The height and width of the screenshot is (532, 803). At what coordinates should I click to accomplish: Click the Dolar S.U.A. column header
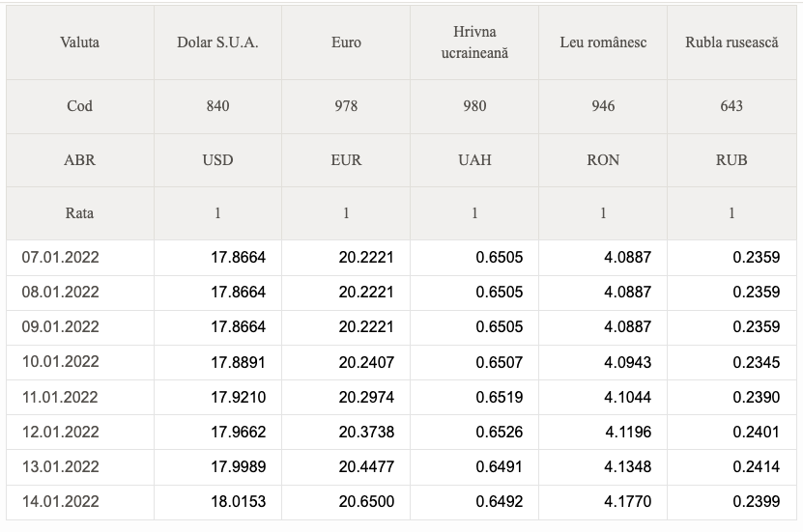[x=217, y=42]
